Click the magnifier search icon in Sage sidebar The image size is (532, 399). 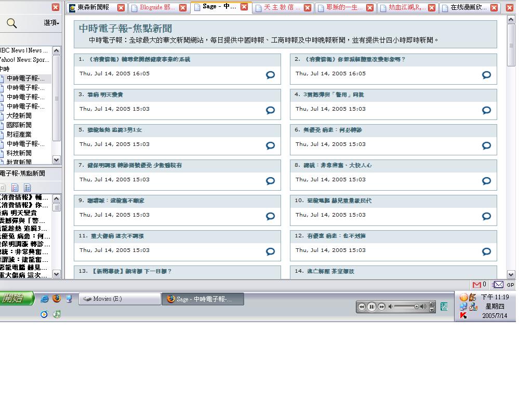[11, 23]
